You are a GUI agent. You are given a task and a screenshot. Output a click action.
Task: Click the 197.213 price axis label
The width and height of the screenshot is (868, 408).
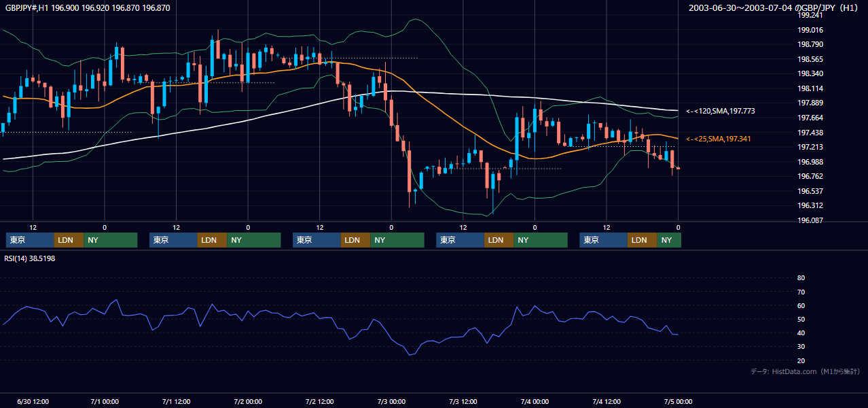click(x=810, y=147)
